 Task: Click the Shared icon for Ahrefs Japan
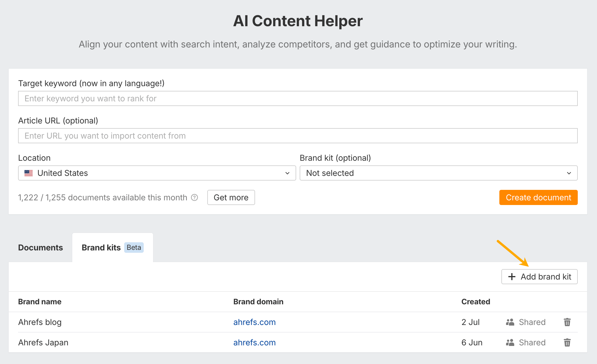pos(510,342)
